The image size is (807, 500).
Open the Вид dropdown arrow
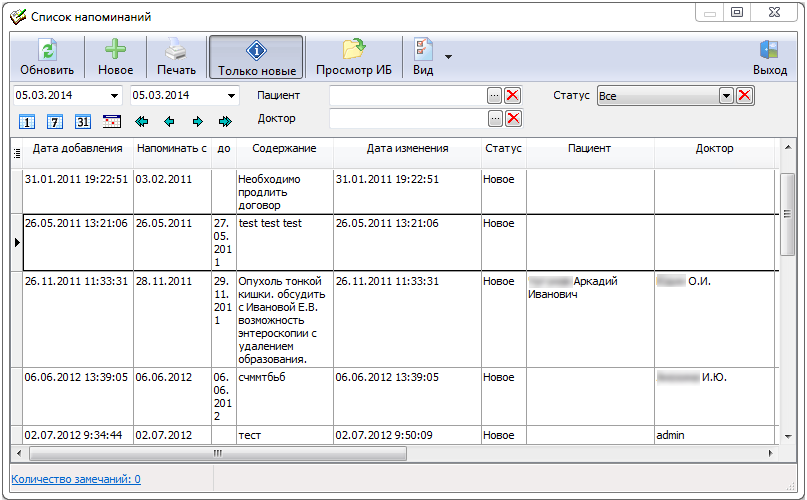pyautogui.click(x=448, y=57)
